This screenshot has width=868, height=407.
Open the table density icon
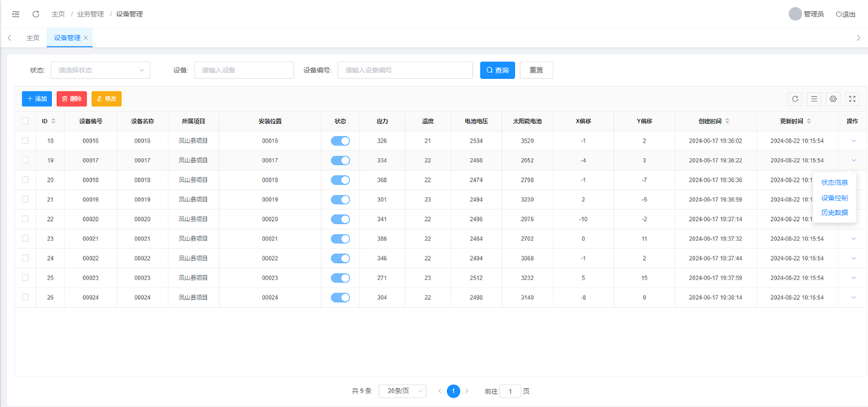[814, 98]
